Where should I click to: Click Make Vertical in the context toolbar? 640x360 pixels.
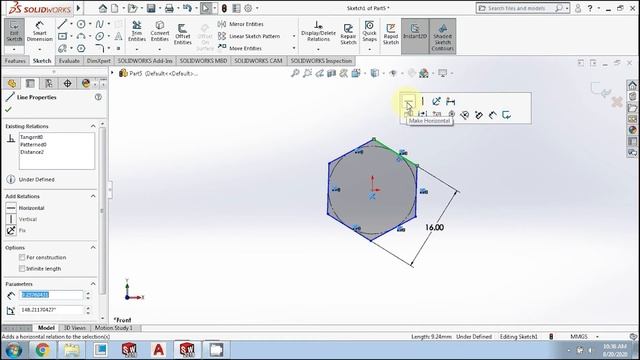tap(422, 101)
